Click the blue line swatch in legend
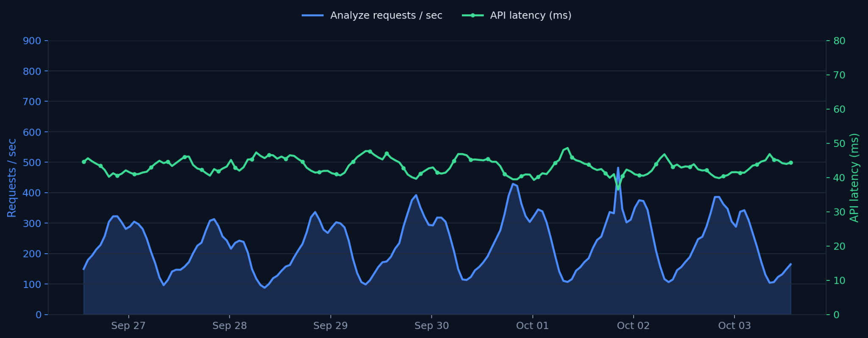Image resolution: width=868 pixels, height=338 pixels. [313, 16]
